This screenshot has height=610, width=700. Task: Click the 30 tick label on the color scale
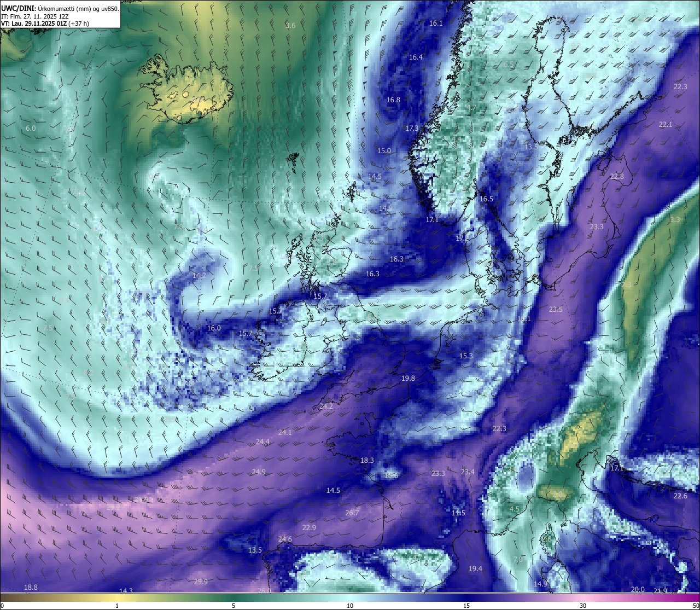point(583,606)
